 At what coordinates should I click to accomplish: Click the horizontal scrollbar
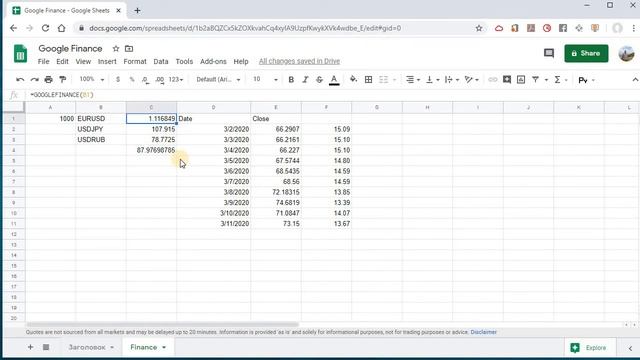click(162, 325)
